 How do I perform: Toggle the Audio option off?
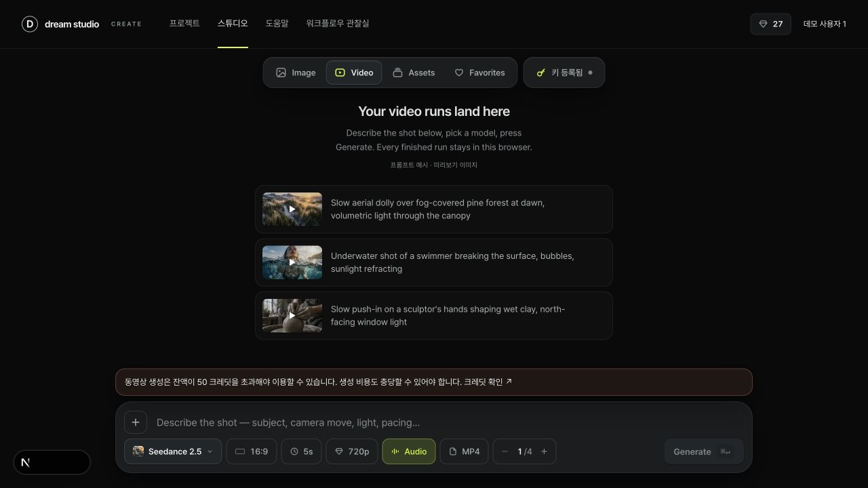coord(409,451)
